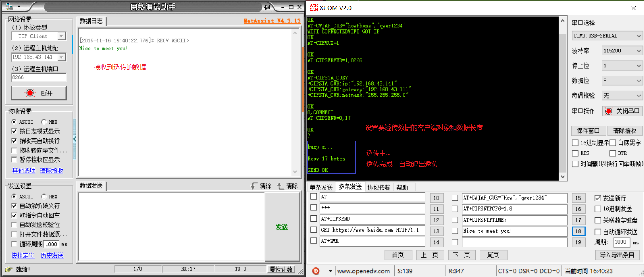Click the 下一页 next page button
The width and height of the screenshot is (644, 277).
[461, 255]
